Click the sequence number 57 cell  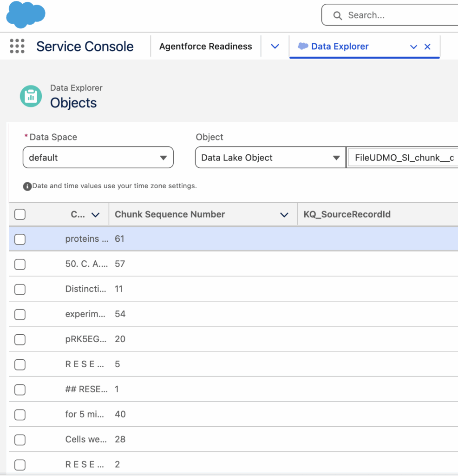coord(120,264)
